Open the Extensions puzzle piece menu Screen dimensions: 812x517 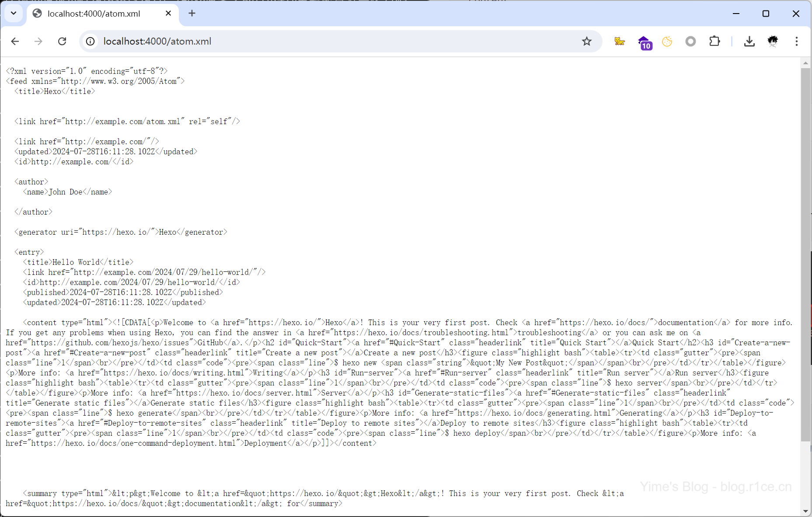click(714, 41)
